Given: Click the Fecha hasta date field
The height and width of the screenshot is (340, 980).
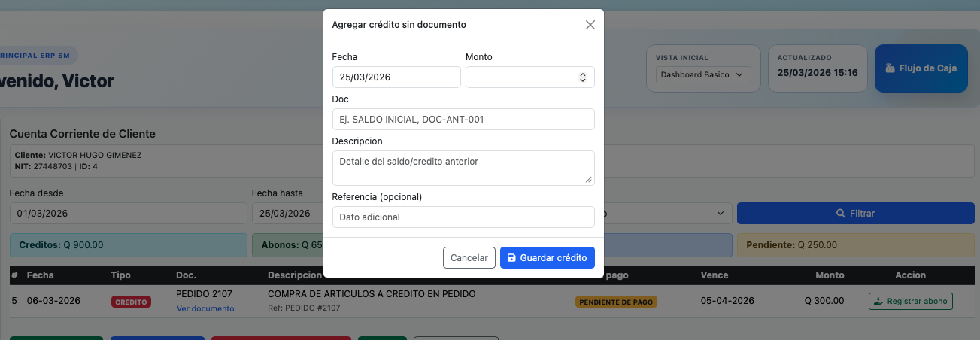Looking at the screenshot, I should (287, 213).
